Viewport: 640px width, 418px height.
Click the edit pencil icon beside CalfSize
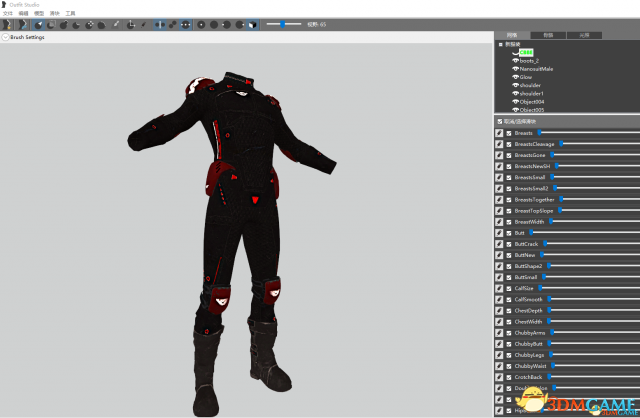(499, 288)
